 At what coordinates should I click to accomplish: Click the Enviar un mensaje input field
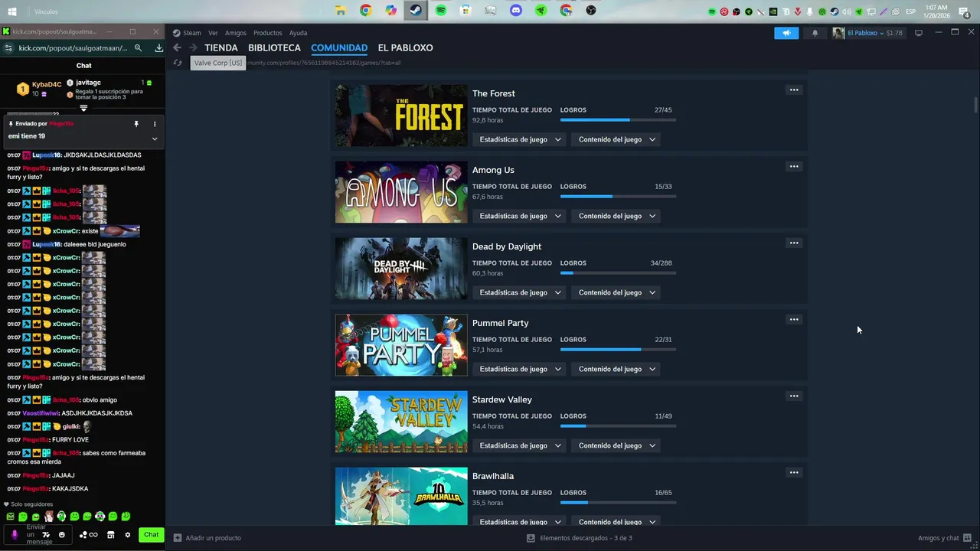tap(36, 535)
